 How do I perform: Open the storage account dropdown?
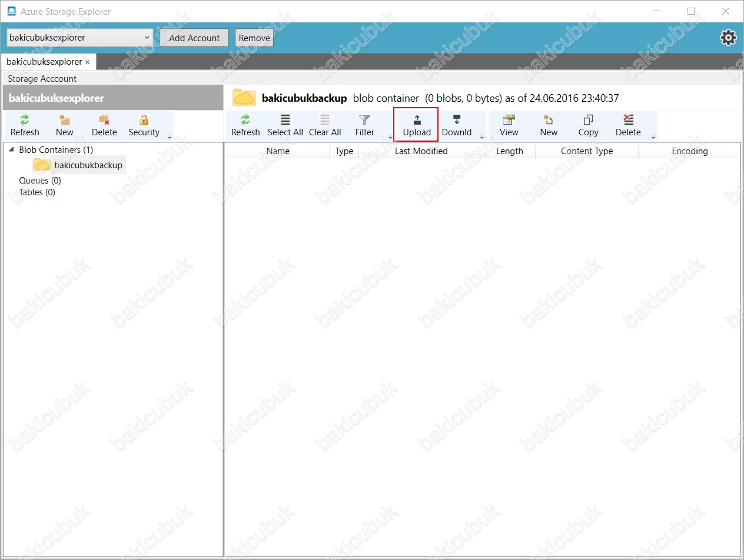pyautogui.click(x=80, y=38)
